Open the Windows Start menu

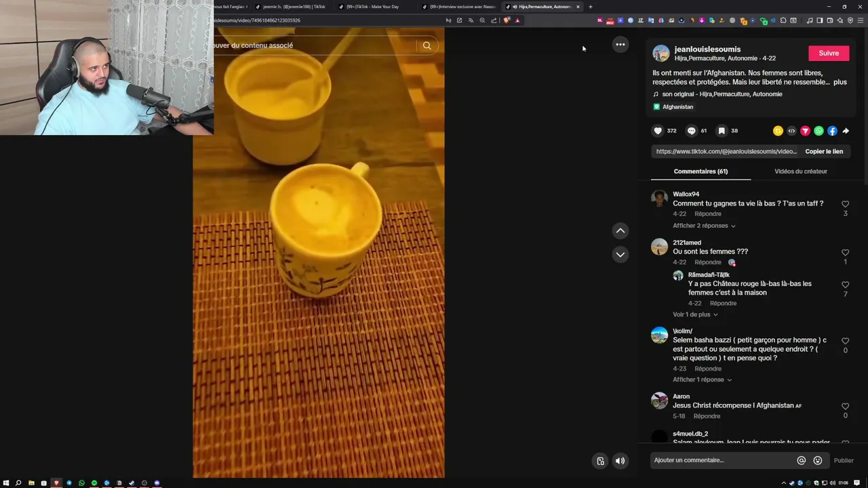click(x=6, y=483)
